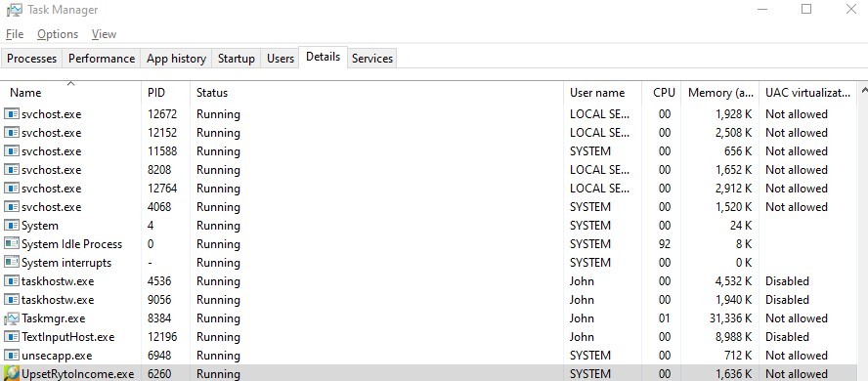868x381 pixels.
Task: Sort by the Status column header
Action: [x=376, y=93]
